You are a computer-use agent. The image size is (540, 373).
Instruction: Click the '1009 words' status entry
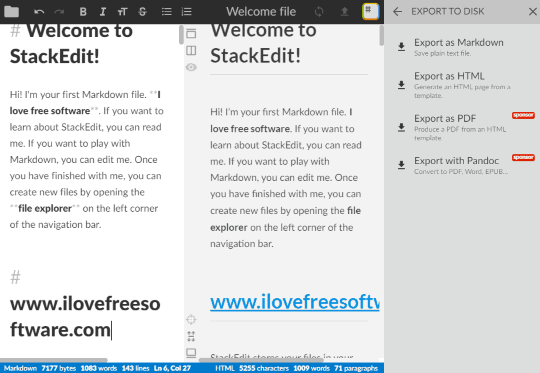[311, 368]
